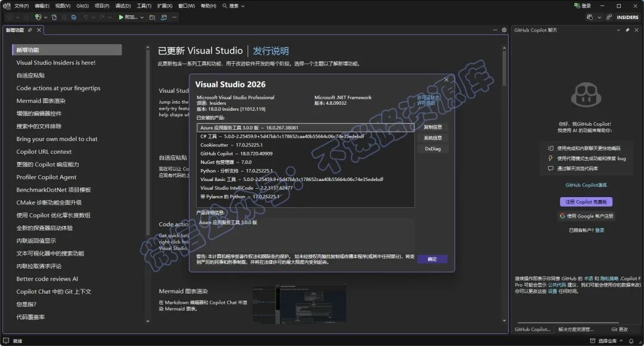Click the main content vertical scrollbar
The image size is (644, 346).
[504, 68]
